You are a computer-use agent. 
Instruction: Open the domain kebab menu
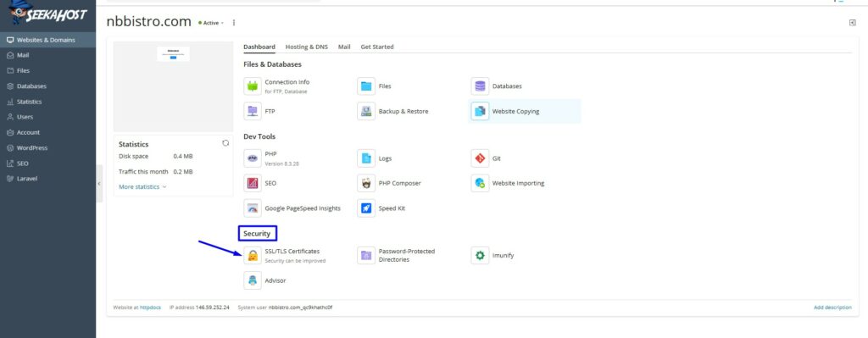[x=234, y=23]
